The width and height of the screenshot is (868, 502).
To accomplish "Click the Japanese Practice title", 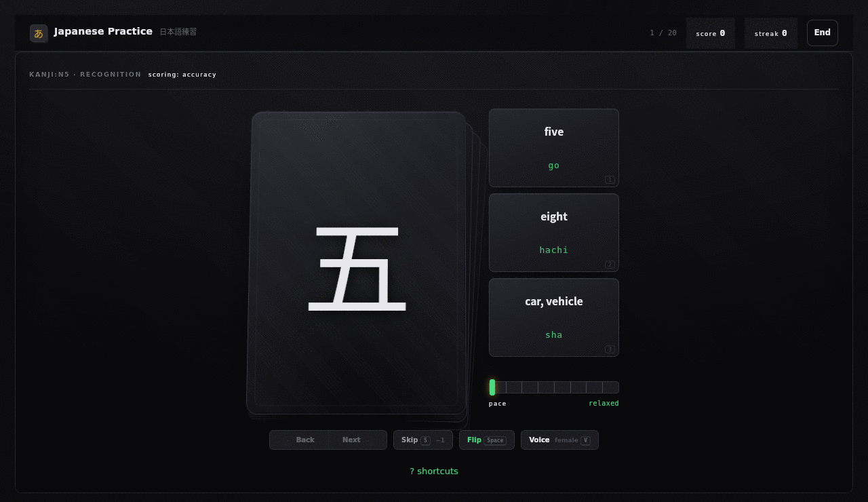I will (x=103, y=32).
